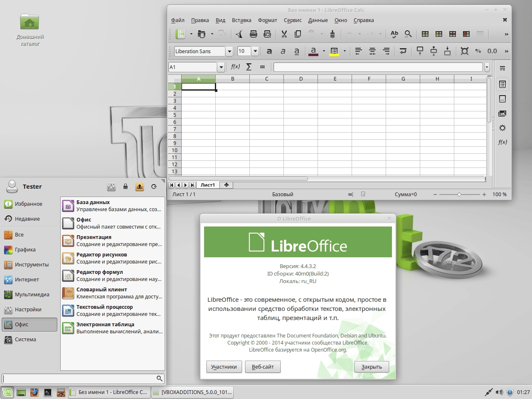The image size is (532, 399).
Task: Show more standard toolbar buttons chevron
Action: click(x=506, y=34)
